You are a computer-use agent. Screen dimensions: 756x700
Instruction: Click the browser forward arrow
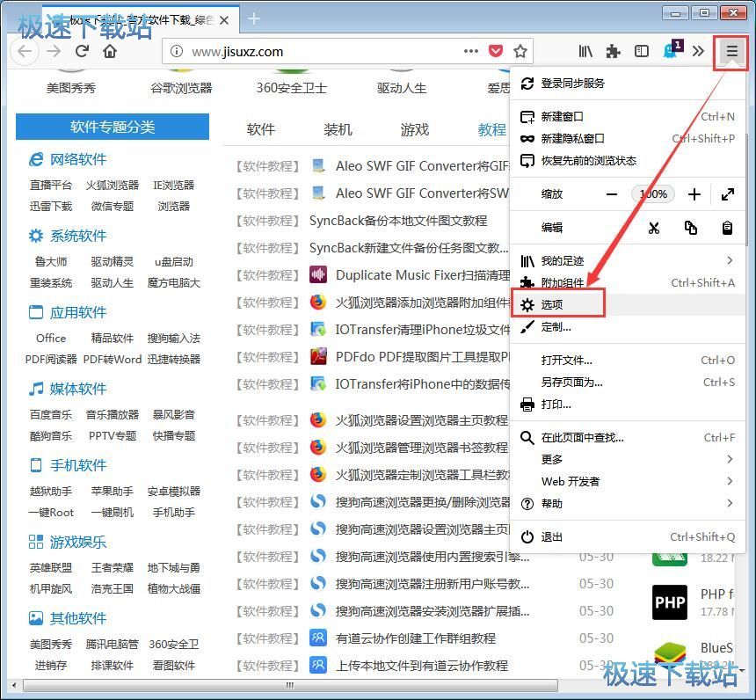tap(54, 51)
